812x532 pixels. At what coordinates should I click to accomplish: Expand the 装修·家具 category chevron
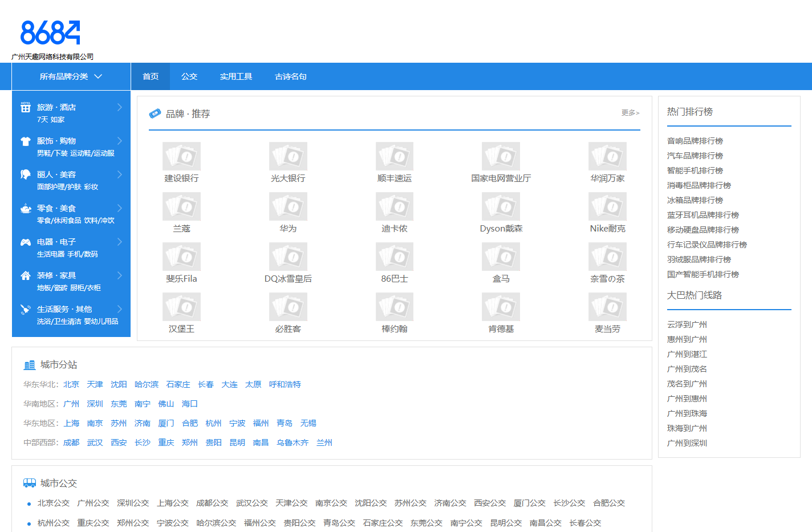pos(120,275)
